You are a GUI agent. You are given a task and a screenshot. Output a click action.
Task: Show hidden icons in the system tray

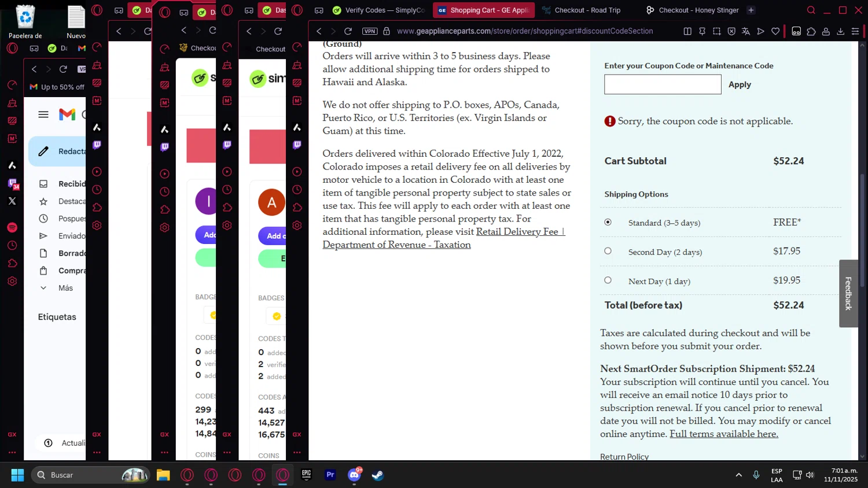point(738,475)
